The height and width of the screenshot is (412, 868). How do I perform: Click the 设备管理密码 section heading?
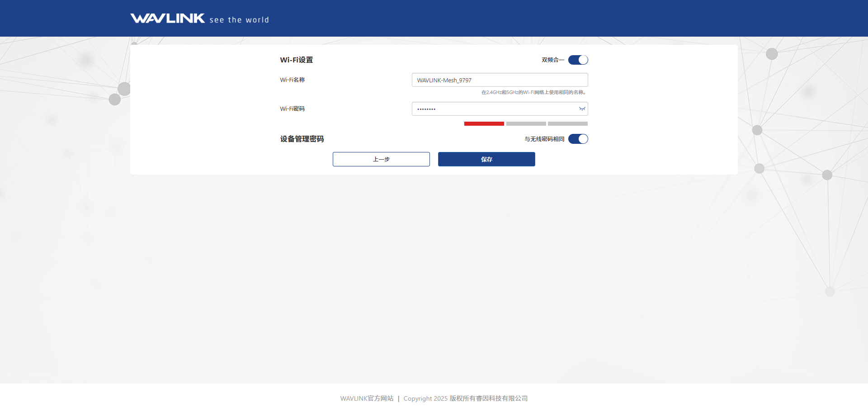(302, 139)
